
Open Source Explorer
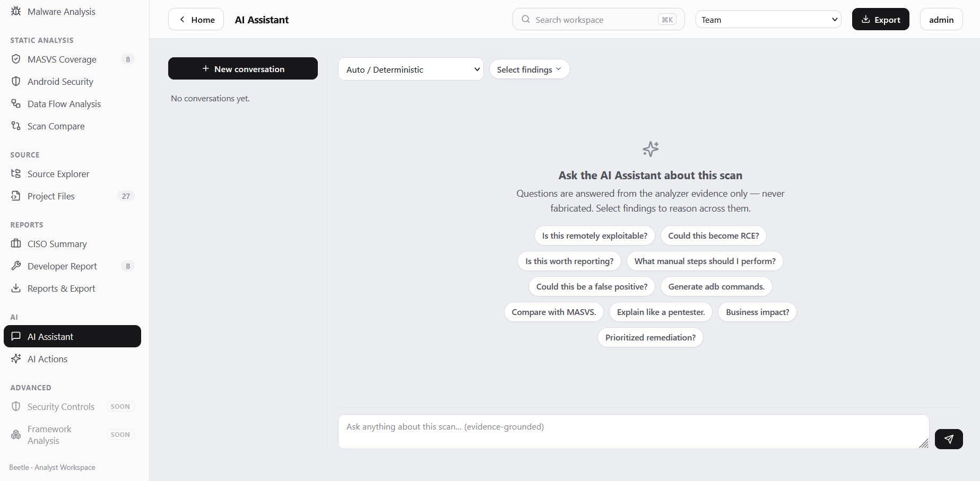pyautogui.click(x=72, y=173)
